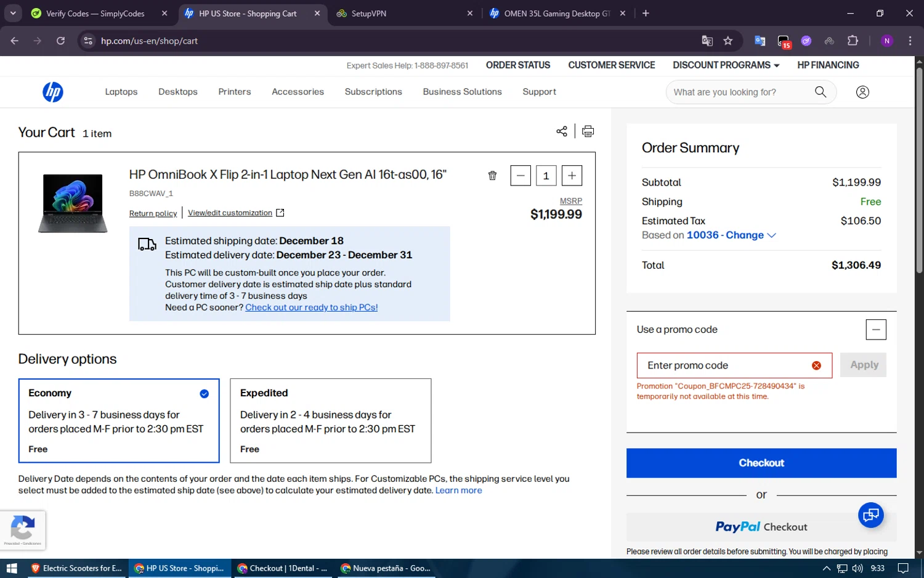Open the extension with red 15 badge
The height and width of the screenshot is (578, 924).
coord(784,41)
